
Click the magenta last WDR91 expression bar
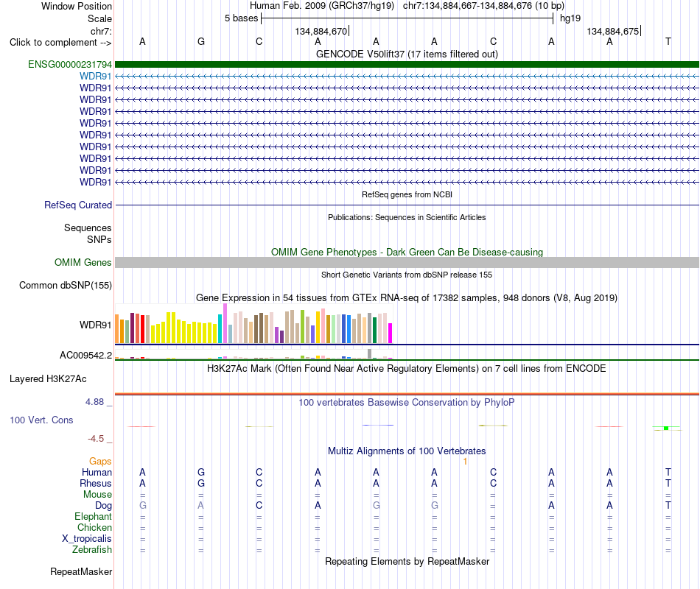[x=390, y=334]
